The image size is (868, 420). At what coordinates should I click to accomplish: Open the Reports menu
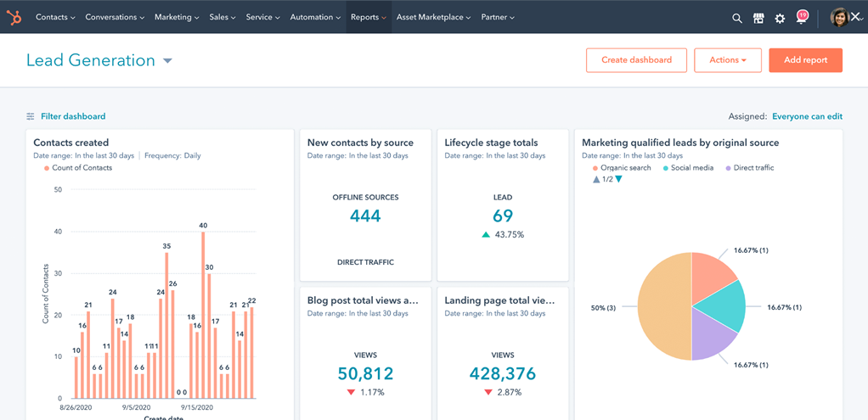[369, 17]
